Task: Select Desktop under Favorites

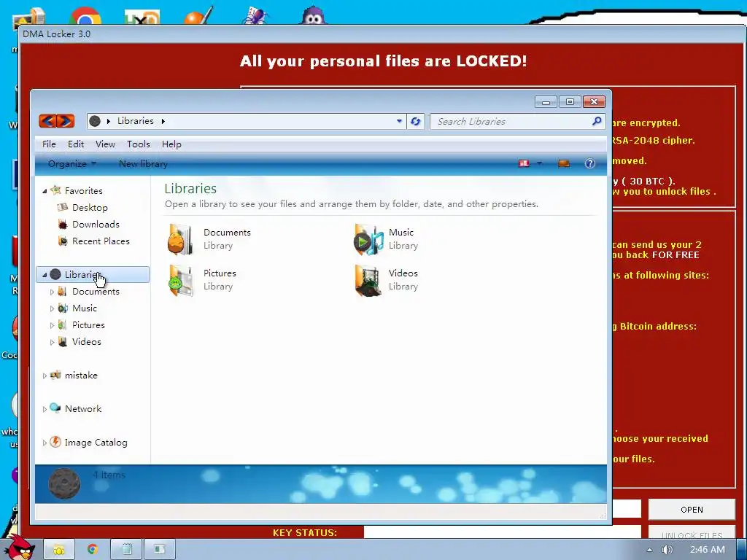Action: pos(90,208)
